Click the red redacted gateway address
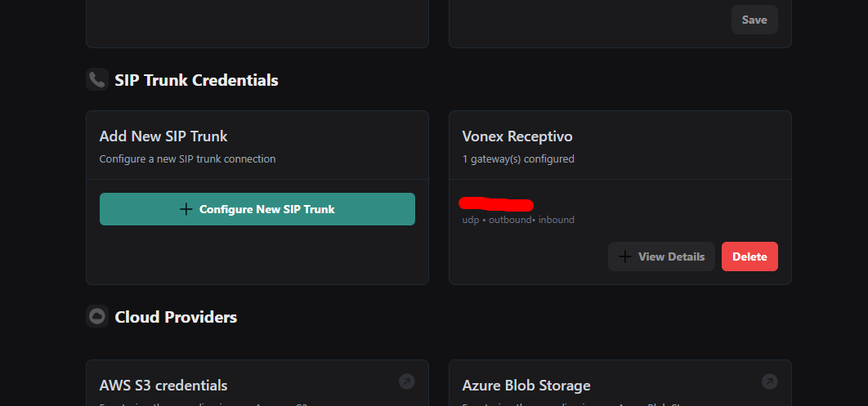 (496, 203)
